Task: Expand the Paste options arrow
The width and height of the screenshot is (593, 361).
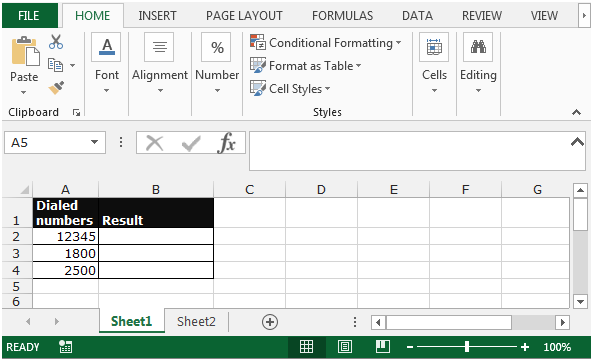Action: [x=23, y=92]
